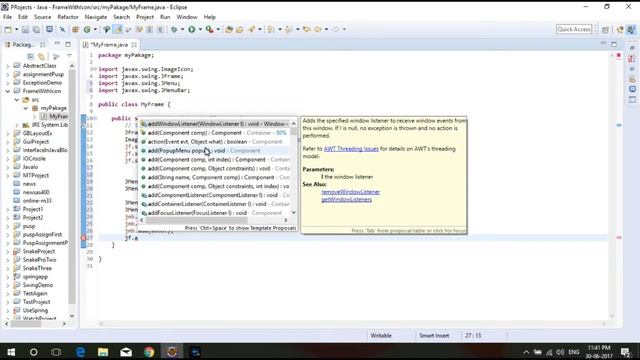
Task: Click the Package Explorer vertical scrollbar
Action: click(72, 186)
